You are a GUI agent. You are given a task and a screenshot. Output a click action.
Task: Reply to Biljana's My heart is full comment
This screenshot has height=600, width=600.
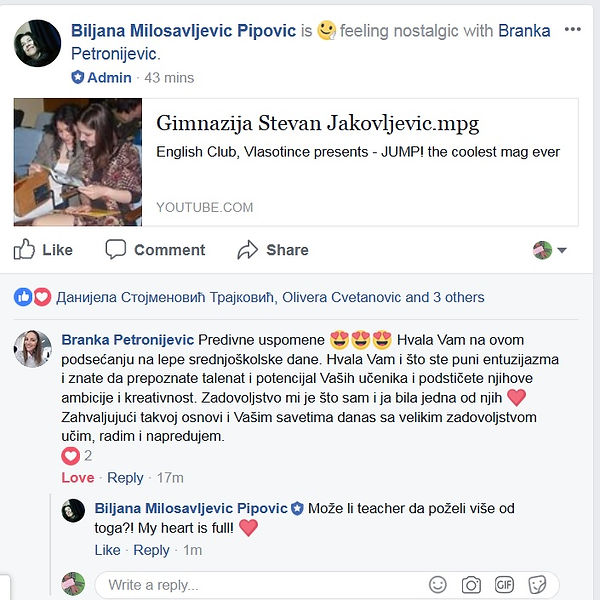(x=151, y=550)
